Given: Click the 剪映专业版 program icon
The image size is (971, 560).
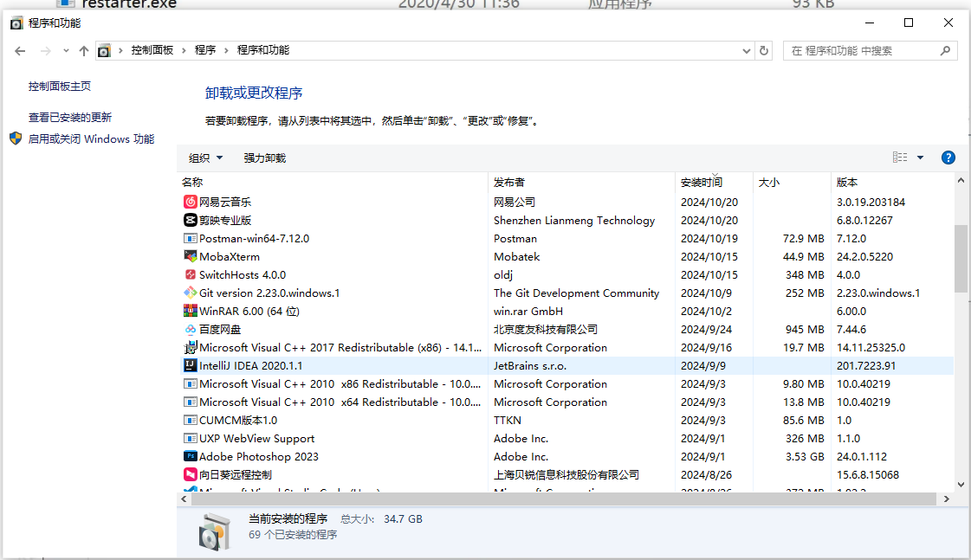Looking at the screenshot, I should pyautogui.click(x=190, y=221).
